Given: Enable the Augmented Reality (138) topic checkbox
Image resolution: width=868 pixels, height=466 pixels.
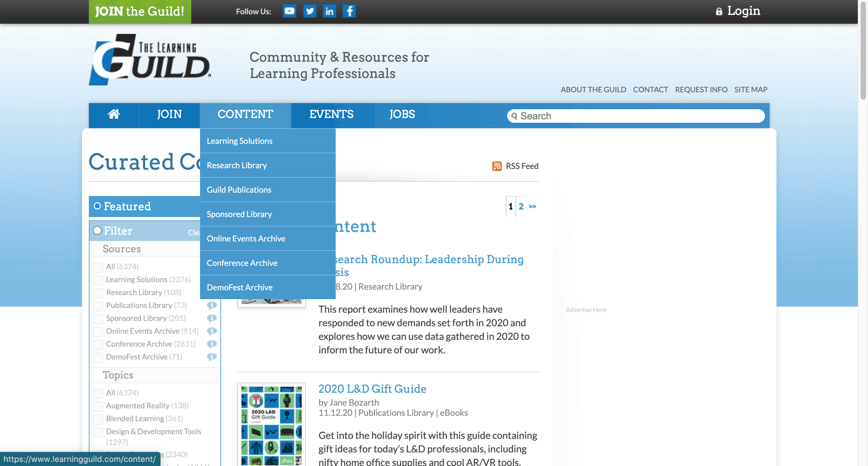Looking at the screenshot, I should 98,406.
